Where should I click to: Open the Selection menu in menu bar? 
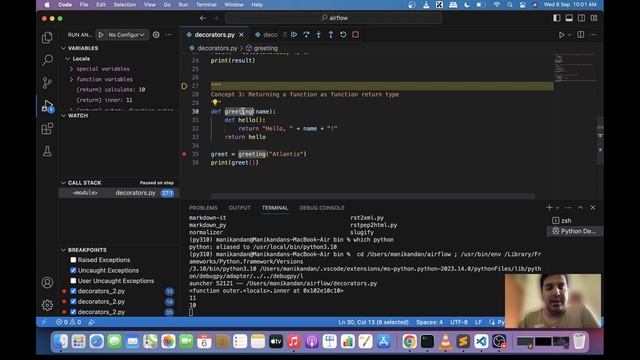124,5
